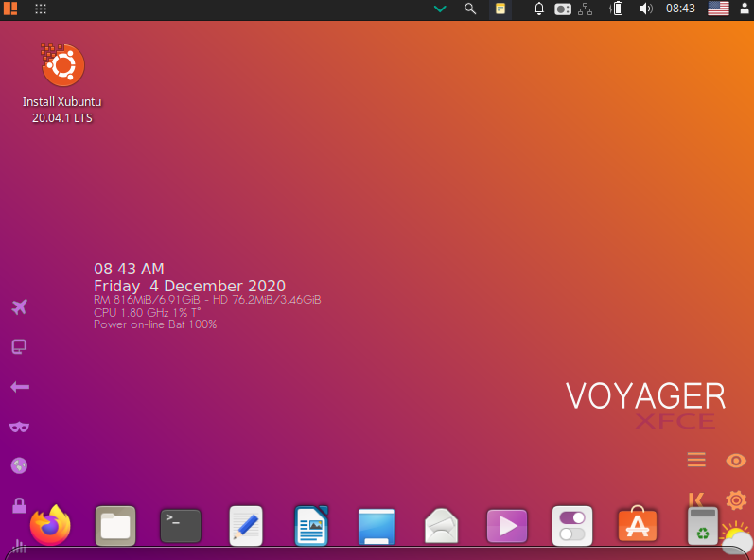Open the trash recycle bin in dock
The image size is (754, 560).
703,526
